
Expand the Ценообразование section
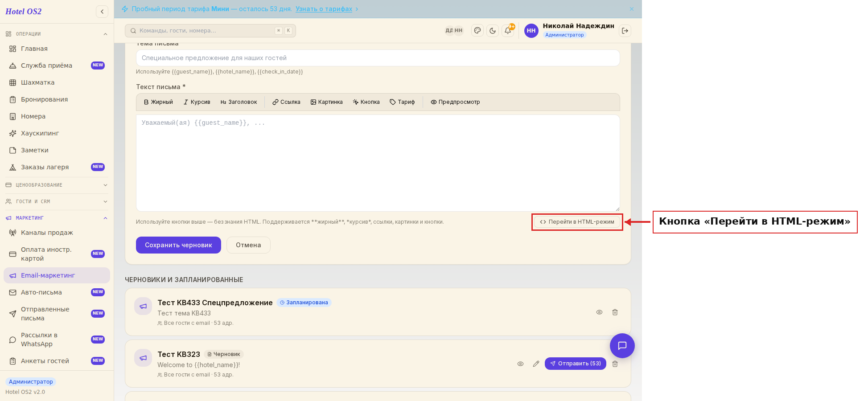57,185
